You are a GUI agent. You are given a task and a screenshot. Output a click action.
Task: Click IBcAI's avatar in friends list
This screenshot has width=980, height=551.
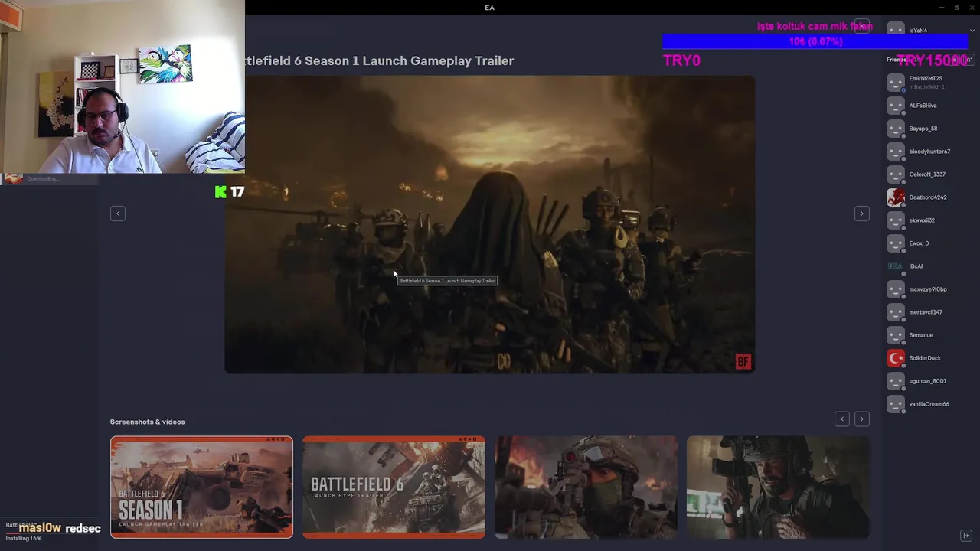[x=895, y=266]
